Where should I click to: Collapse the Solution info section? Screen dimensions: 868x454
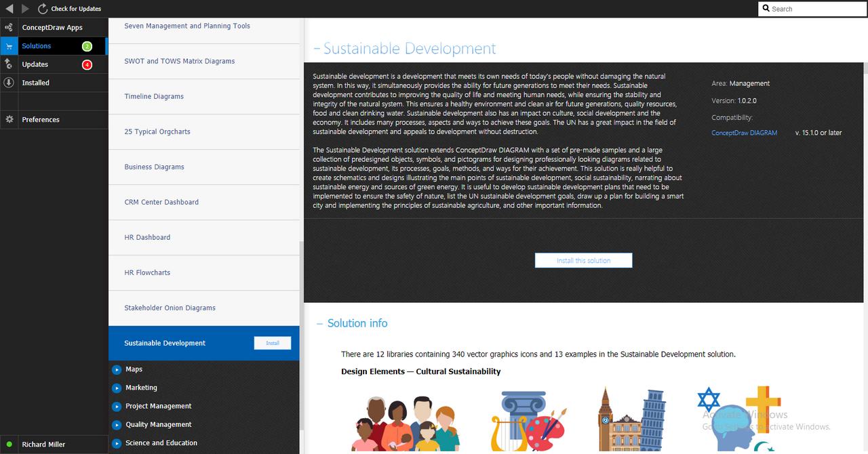pos(320,323)
